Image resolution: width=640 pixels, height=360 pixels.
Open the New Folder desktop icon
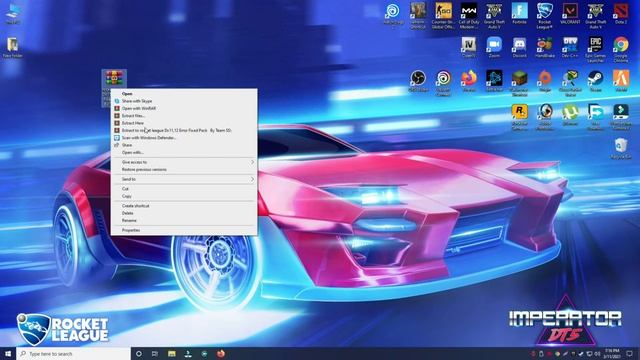coord(12,47)
